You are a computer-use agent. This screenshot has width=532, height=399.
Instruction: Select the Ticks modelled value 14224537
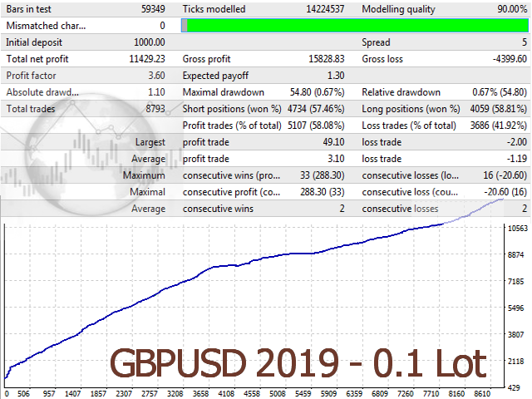[325, 9]
